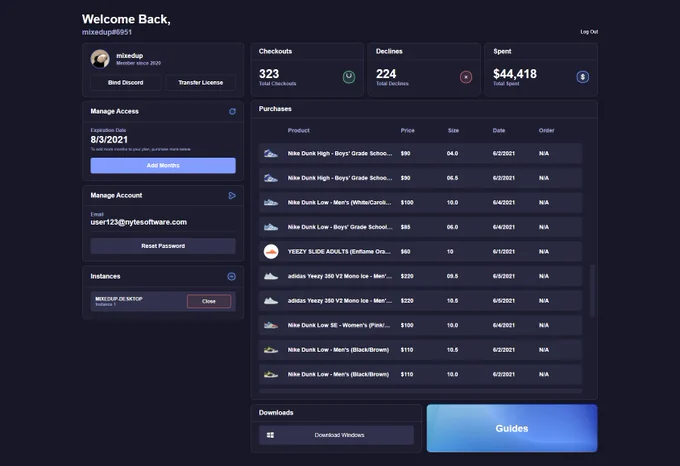
Task: Click the Size column header
Action: pyautogui.click(x=453, y=130)
